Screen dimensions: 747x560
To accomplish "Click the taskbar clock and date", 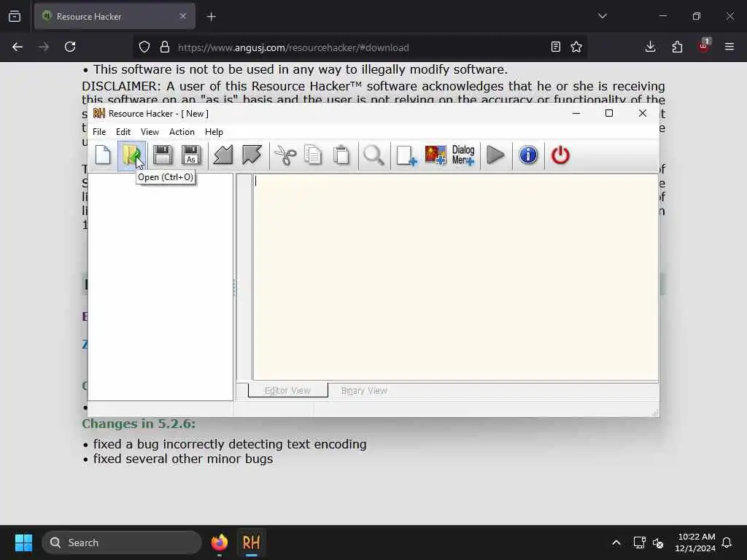I will point(695,542).
